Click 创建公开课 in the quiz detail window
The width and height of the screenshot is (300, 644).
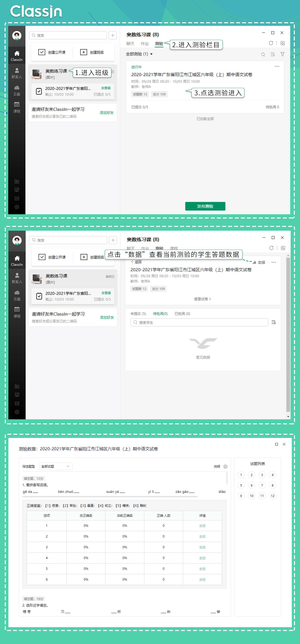click(x=52, y=257)
